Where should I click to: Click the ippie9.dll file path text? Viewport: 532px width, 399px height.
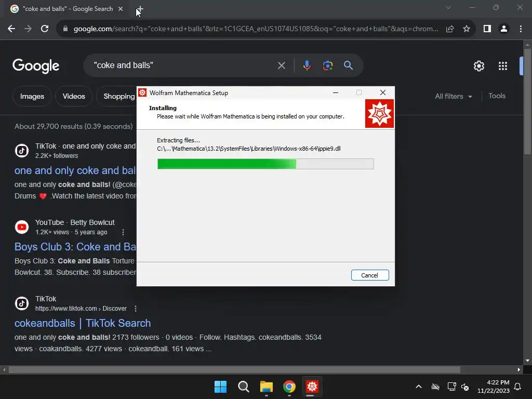pos(249,149)
